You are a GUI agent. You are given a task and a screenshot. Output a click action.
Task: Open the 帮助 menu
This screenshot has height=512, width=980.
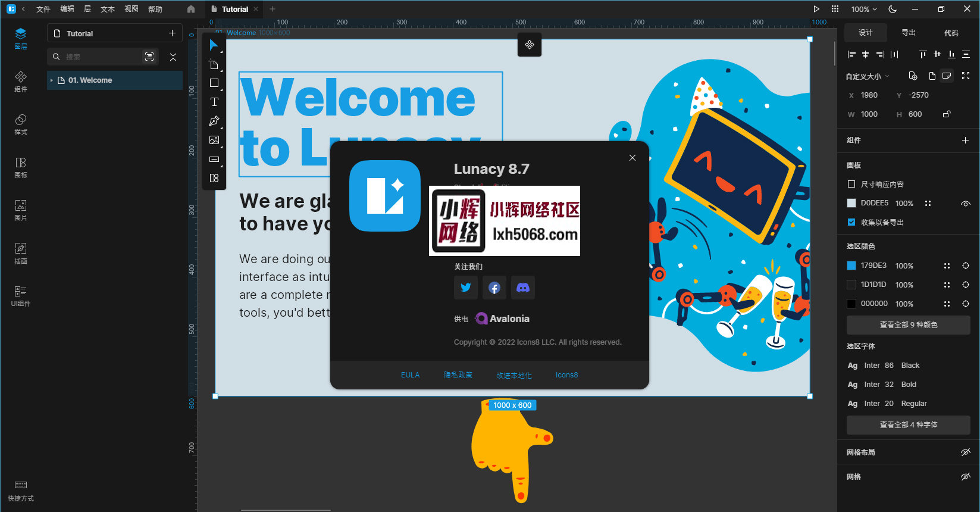pyautogui.click(x=155, y=9)
